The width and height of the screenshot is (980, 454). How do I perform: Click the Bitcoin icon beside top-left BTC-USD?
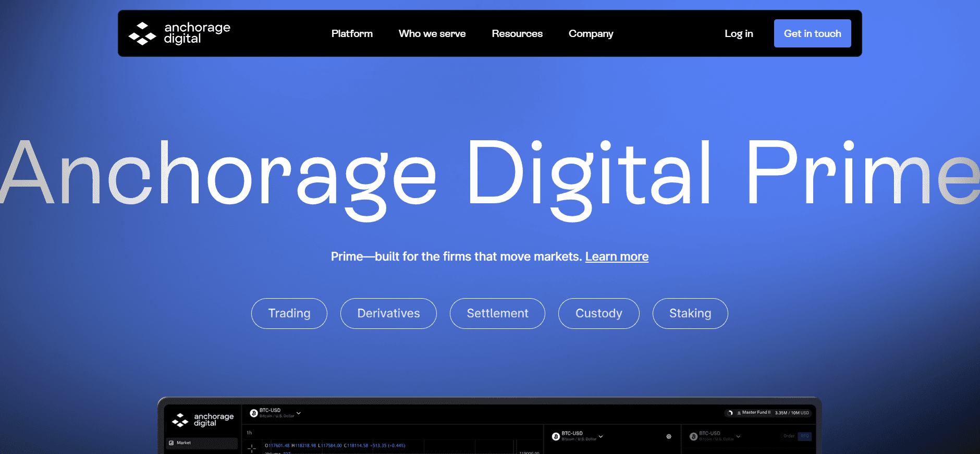[254, 413]
